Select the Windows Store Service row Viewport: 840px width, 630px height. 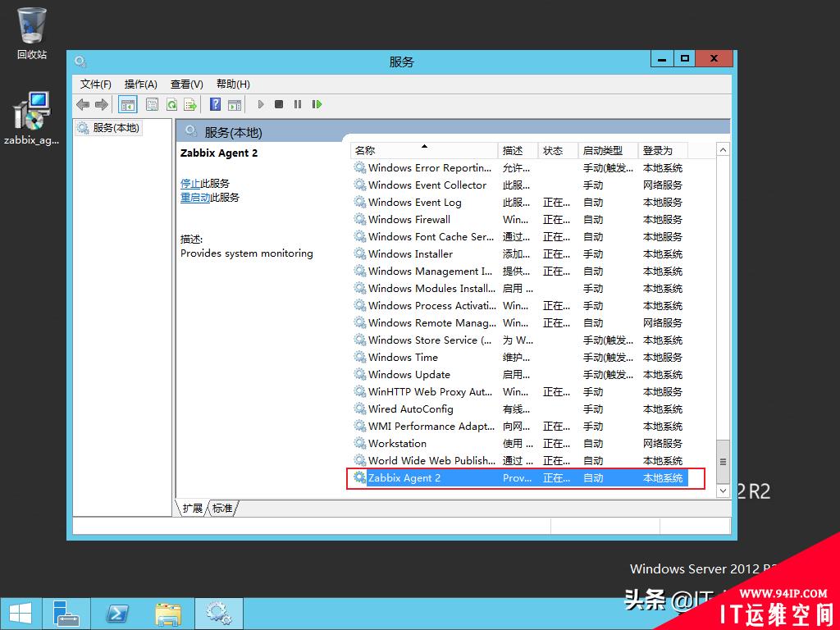[x=518, y=340]
